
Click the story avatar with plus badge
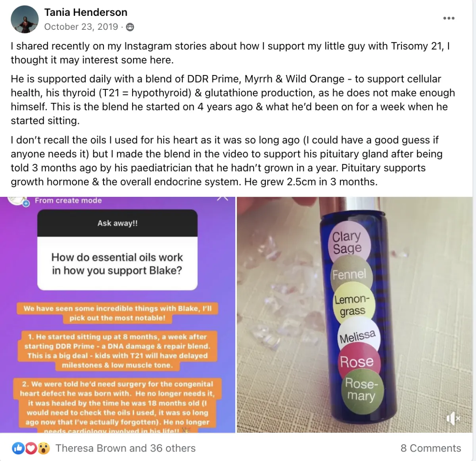pyautogui.click(x=18, y=201)
